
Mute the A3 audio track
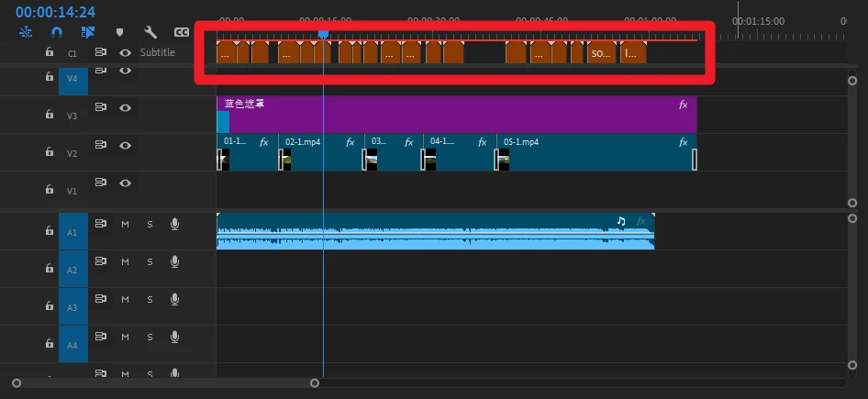pos(125,299)
